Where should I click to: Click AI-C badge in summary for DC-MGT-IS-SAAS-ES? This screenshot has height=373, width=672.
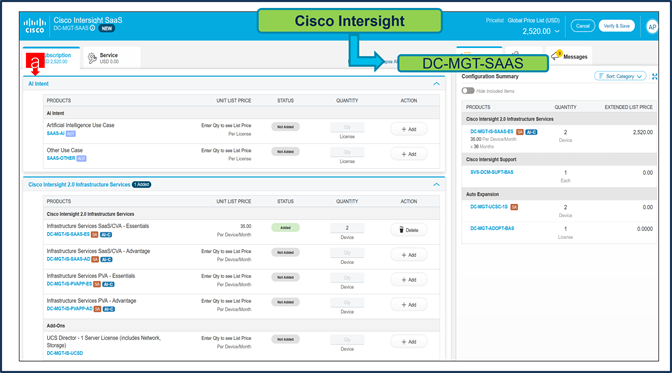click(531, 132)
